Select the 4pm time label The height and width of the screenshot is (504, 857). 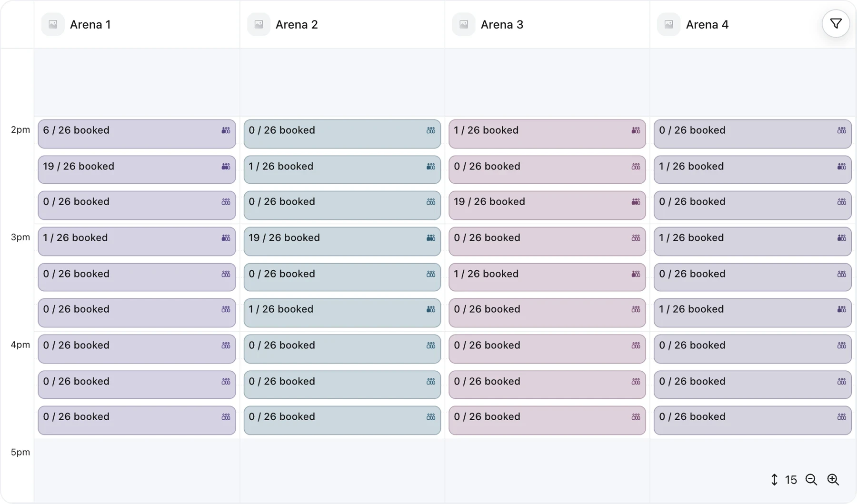coord(20,345)
